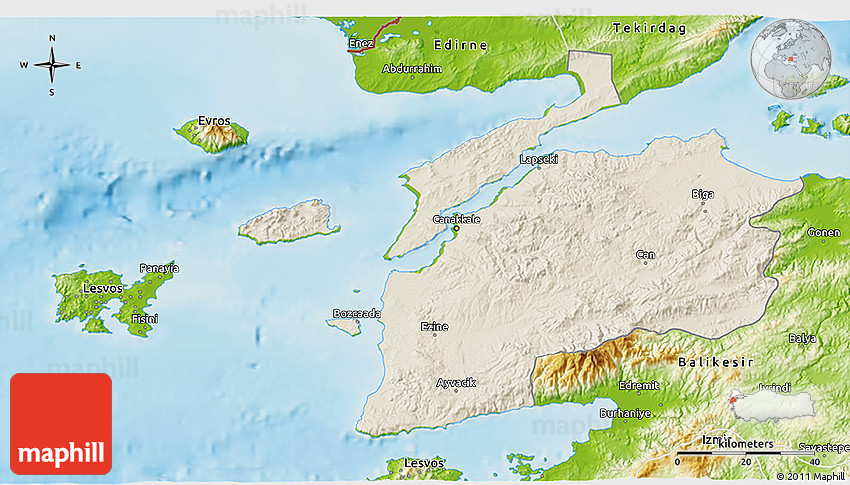Click the Evros island label
Screen dimensions: 850x485
[214, 121]
